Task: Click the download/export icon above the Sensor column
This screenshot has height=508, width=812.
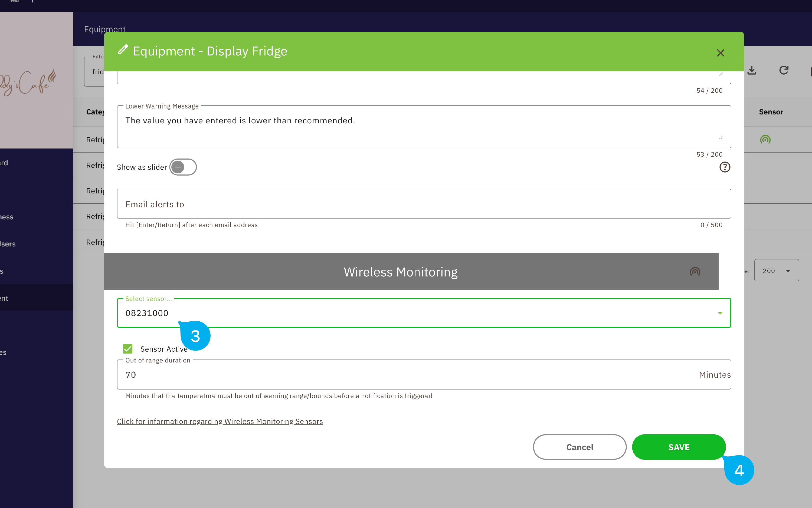Action: 752,70
